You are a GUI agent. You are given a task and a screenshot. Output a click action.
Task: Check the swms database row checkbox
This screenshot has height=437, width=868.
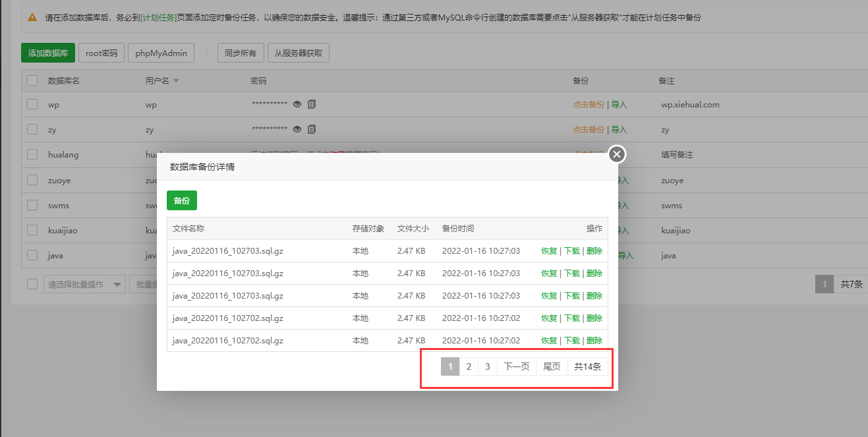[x=32, y=204]
